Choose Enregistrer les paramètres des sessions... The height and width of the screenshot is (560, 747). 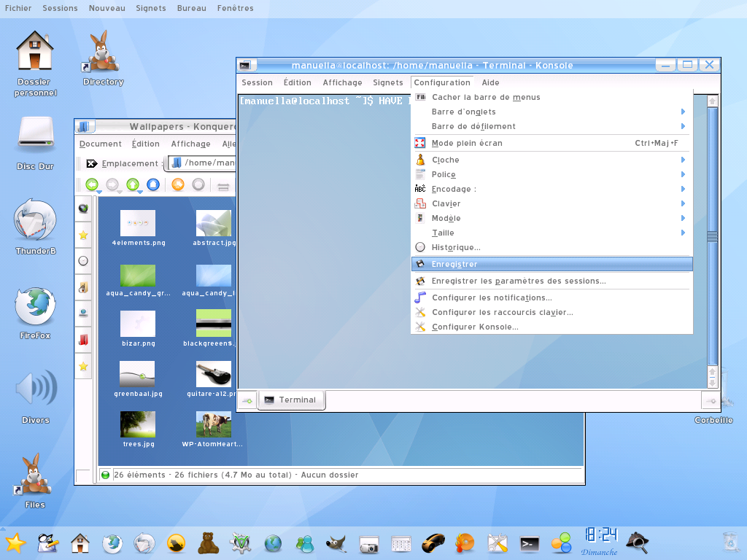tap(551, 281)
